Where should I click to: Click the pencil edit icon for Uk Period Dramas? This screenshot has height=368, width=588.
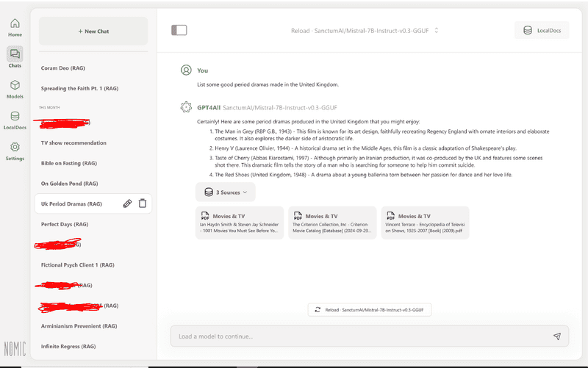point(127,203)
